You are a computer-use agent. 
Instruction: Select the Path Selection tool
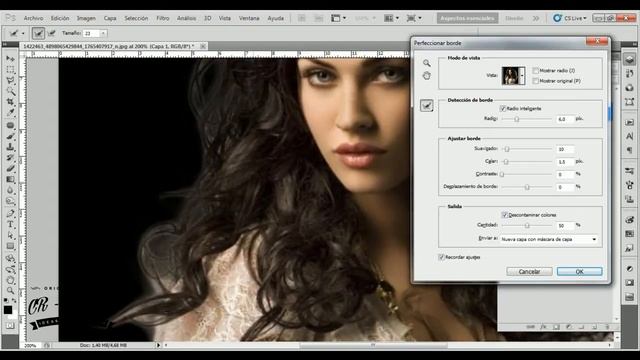pos(10,236)
